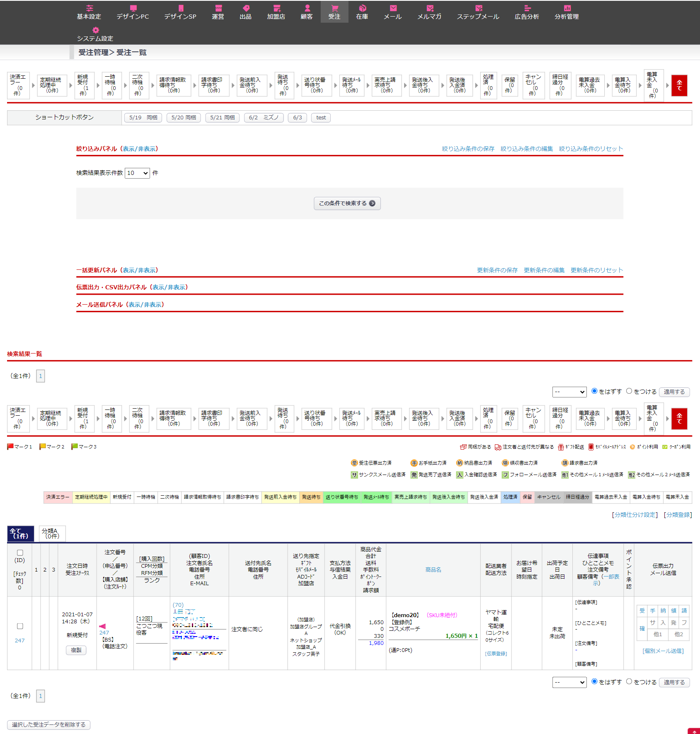Viewport: 700px width, 734px height.
Task: Open the 加盟店 navigation icon
Action: [x=276, y=8]
